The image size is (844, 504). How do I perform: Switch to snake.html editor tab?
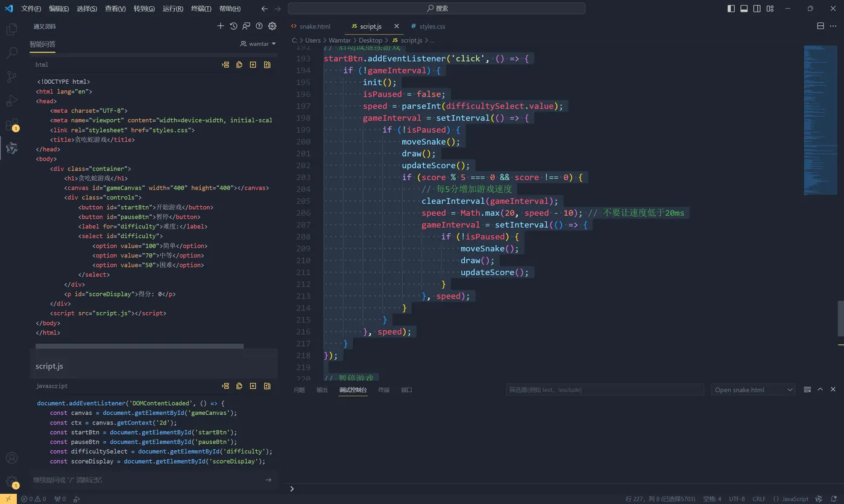click(310, 27)
